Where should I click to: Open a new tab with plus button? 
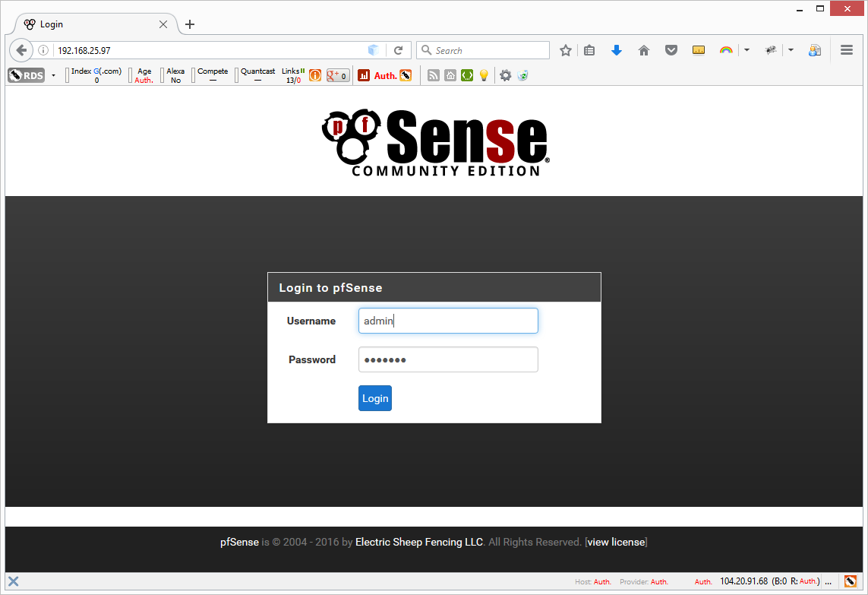coord(190,24)
